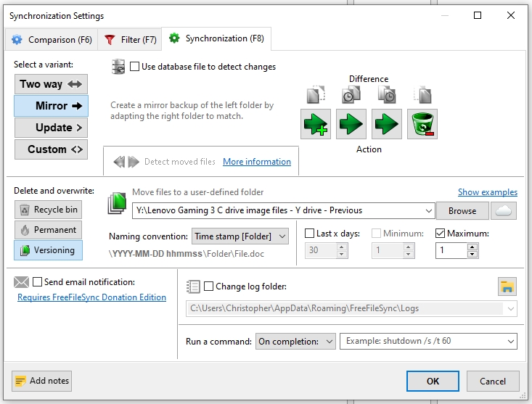This screenshot has height=404, width=532.
Task: Open log folder in file explorer icon
Action: tap(507, 286)
